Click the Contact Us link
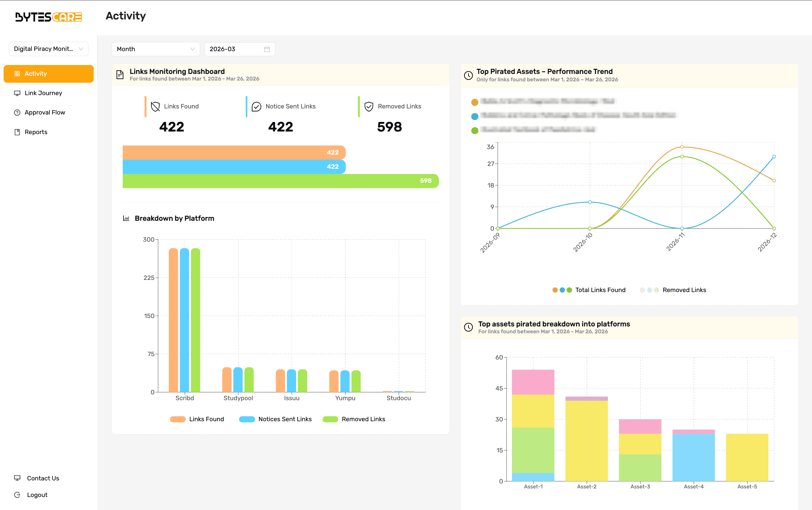 (43, 478)
